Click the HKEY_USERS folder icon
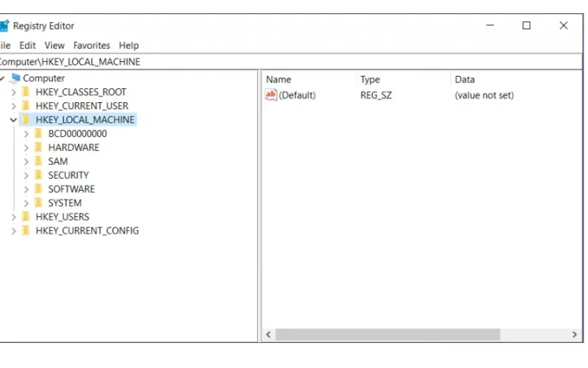This screenshot has height=368, width=588. pos(26,217)
